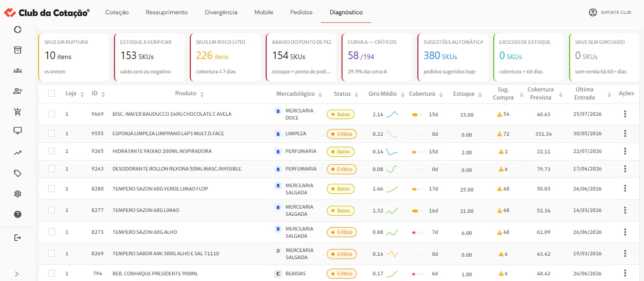644x281 pixels.
Task: Click Crítico status badge for Esponja Limppano
Action: tap(341, 134)
